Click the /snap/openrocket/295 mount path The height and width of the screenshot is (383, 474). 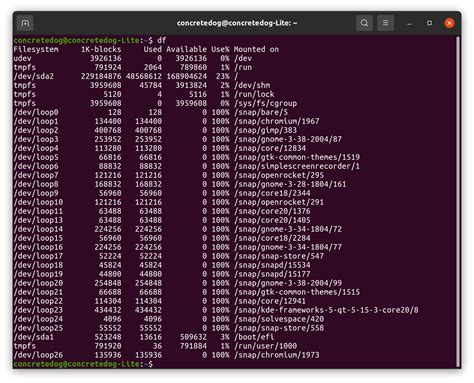[279, 175]
